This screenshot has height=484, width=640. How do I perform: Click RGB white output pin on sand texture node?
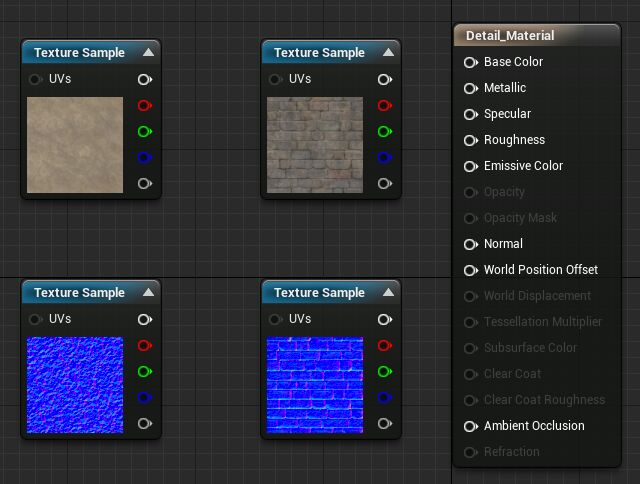coord(145,79)
